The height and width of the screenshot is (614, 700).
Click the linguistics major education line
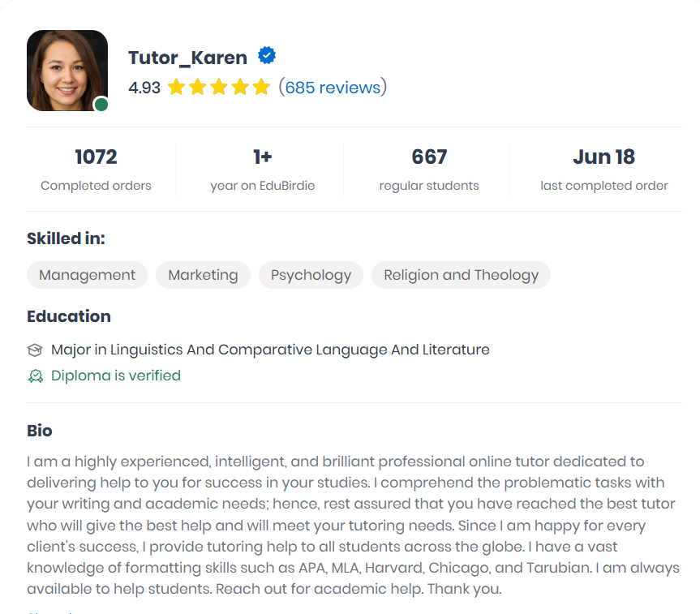point(270,350)
